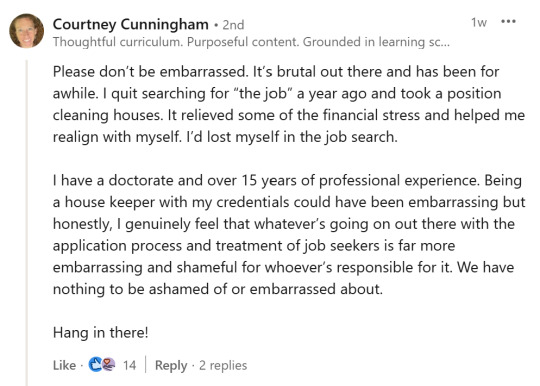The height and width of the screenshot is (386, 540).
Task: Click the blue thumbs-up reaction icon
Action: point(95,364)
